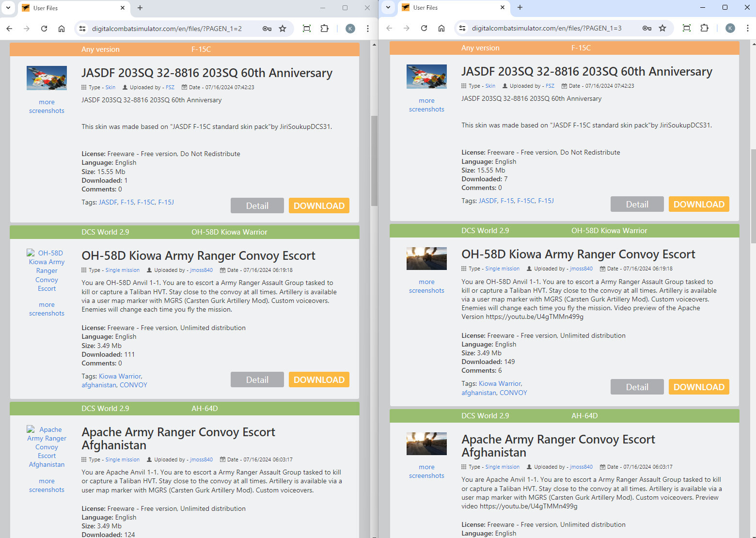Image resolution: width=756 pixels, height=538 pixels.
Task: Open the profile avatar K in left window
Action: click(x=350, y=29)
